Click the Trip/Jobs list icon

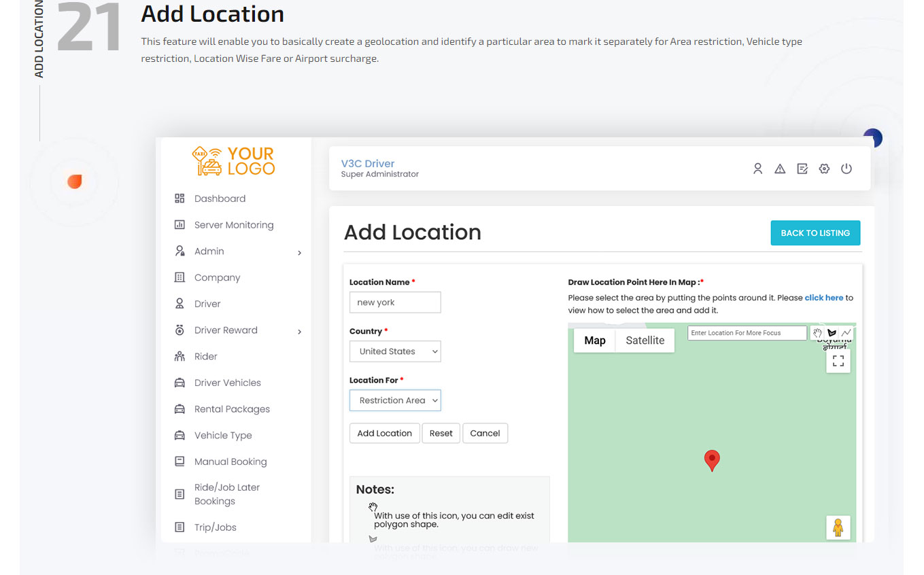pos(179,527)
